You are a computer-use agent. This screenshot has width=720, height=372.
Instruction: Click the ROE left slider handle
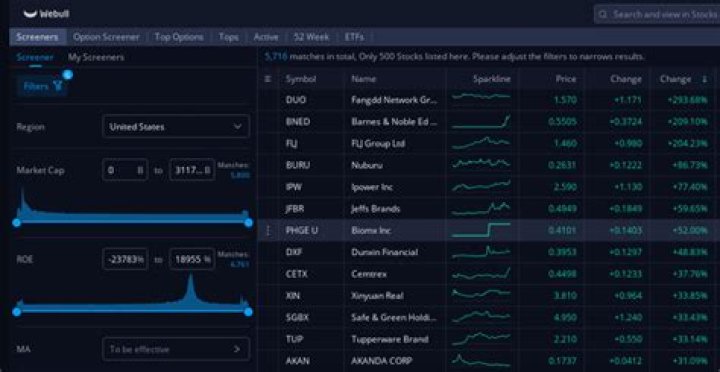coord(17,312)
